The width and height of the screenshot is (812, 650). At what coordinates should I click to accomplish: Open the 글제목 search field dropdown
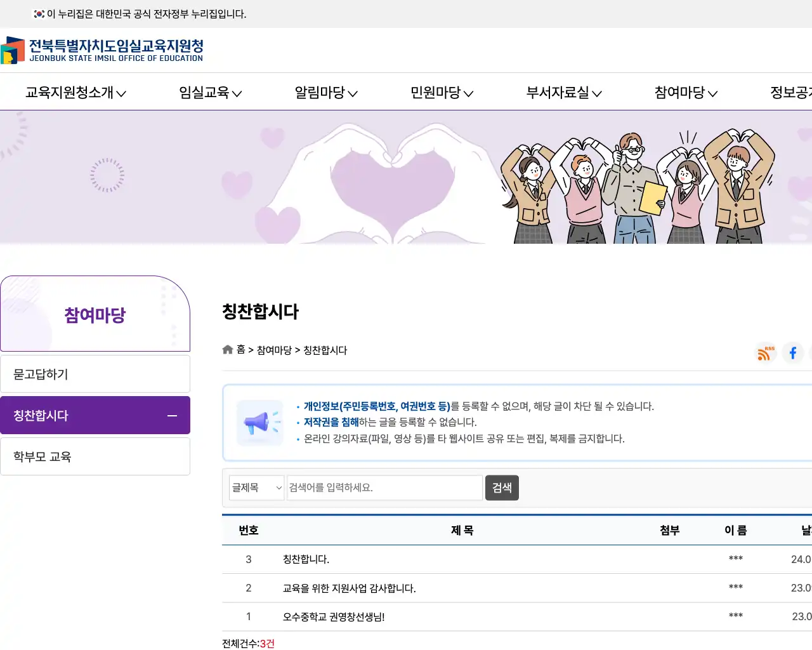tap(256, 487)
